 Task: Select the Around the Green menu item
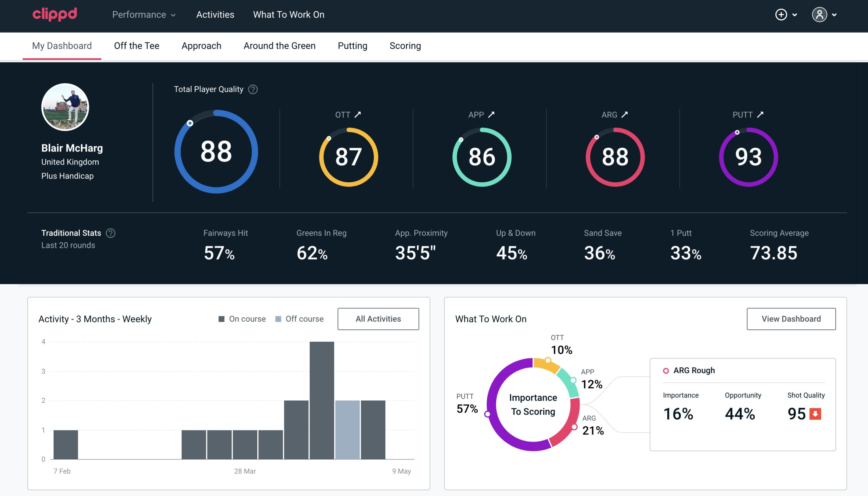(279, 45)
